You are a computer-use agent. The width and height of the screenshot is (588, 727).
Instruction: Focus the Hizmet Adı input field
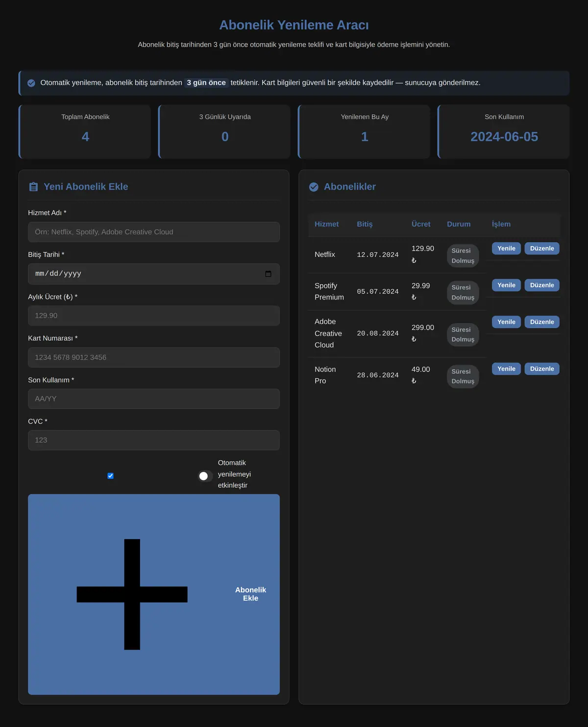coord(154,232)
